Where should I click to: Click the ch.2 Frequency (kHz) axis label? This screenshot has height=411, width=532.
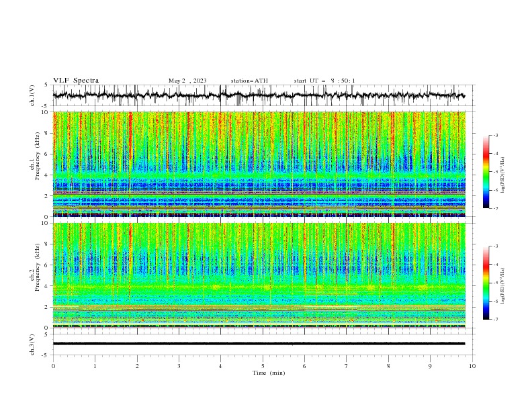pos(35,267)
